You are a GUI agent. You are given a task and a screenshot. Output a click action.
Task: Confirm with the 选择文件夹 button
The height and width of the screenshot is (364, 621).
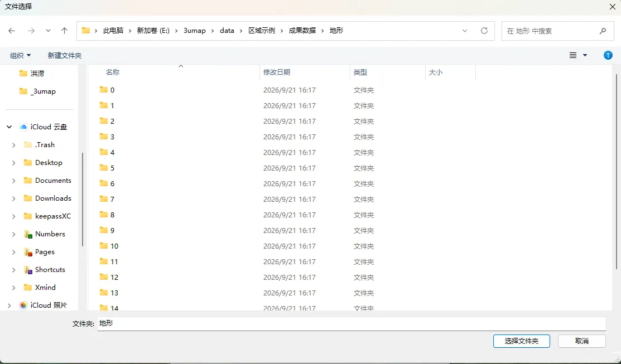click(x=522, y=341)
